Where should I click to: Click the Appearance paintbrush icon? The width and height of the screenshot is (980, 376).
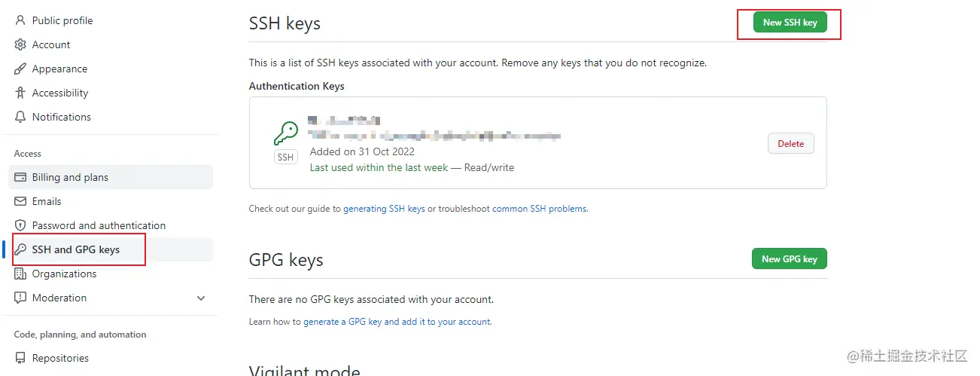click(x=20, y=69)
